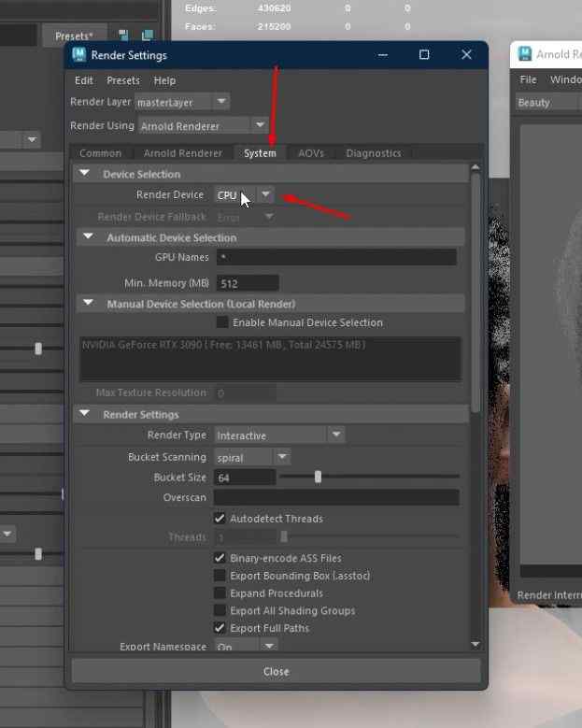Viewport: 582px width, 728px height.
Task: Open the Render Layer masterLayer dropdown
Action: point(182,102)
